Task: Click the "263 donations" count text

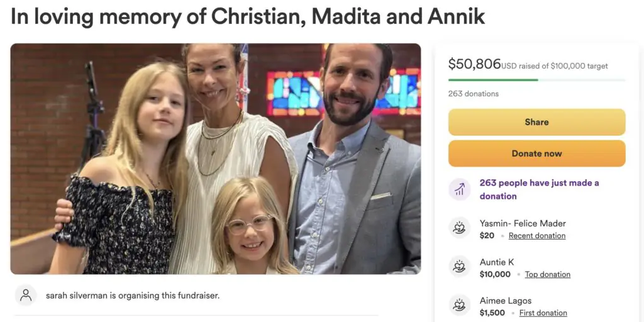Action: point(473,94)
